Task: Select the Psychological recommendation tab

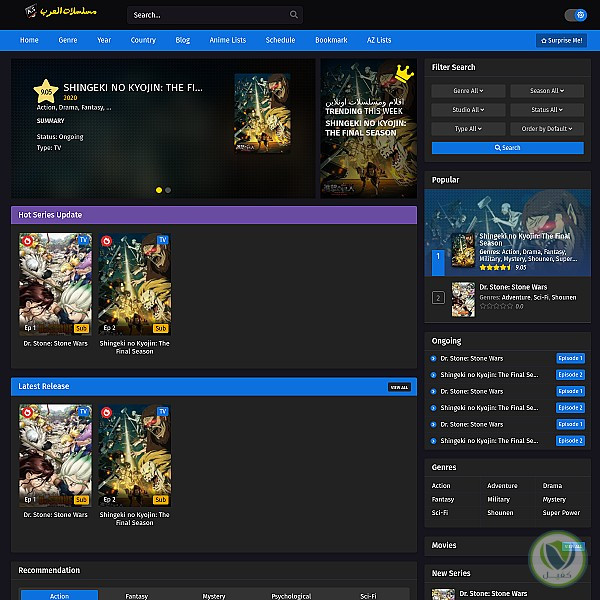Action: [x=291, y=595]
